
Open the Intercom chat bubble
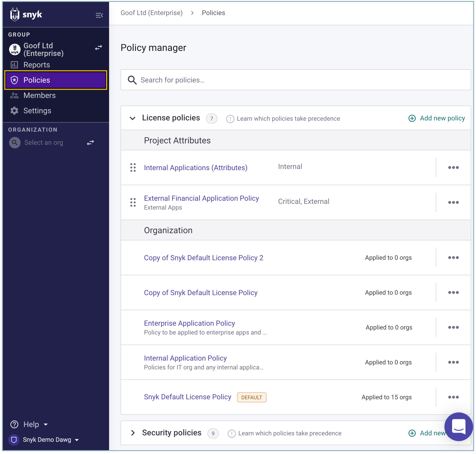tap(459, 427)
